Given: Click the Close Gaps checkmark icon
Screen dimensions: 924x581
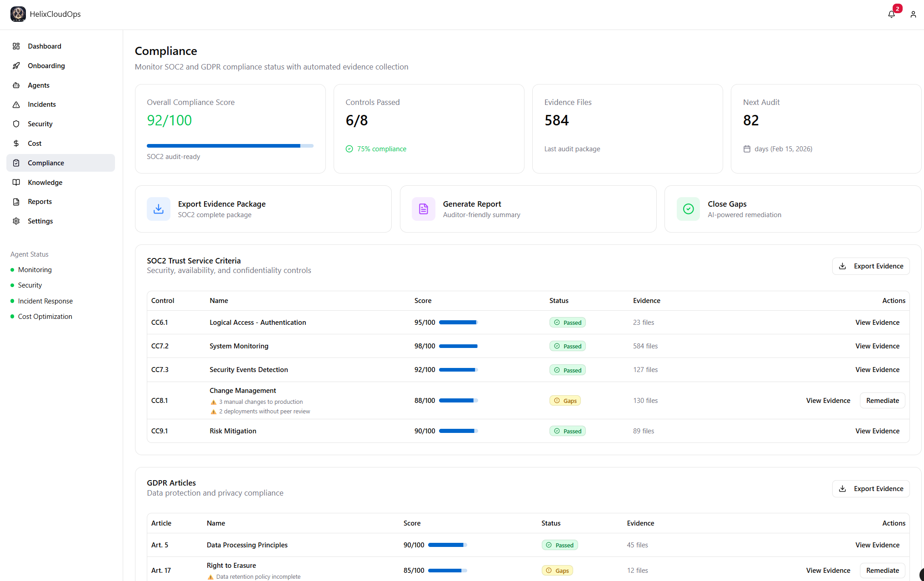Looking at the screenshot, I should 688,209.
